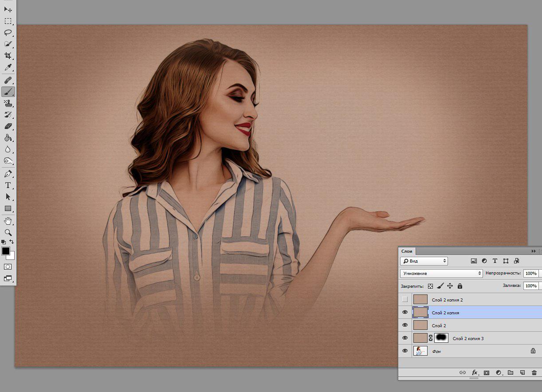Activate the Hand tool
This screenshot has width=542, height=392.
[x=8, y=221]
